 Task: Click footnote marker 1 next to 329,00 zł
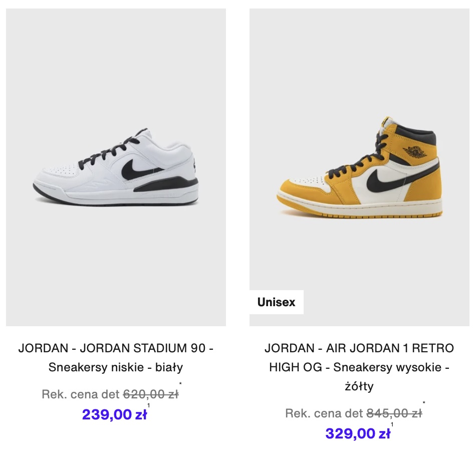(392, 424)
